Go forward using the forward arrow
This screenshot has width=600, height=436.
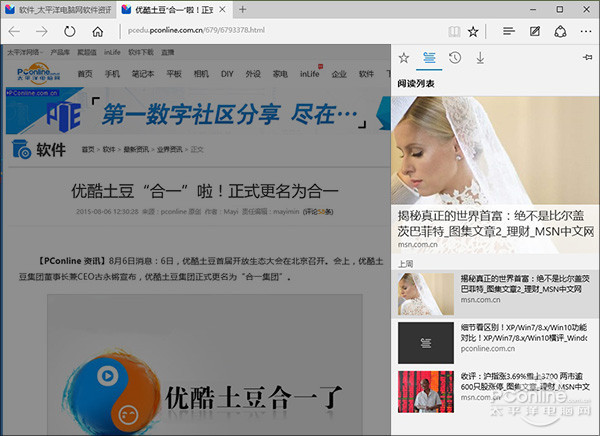pos(42,31)
